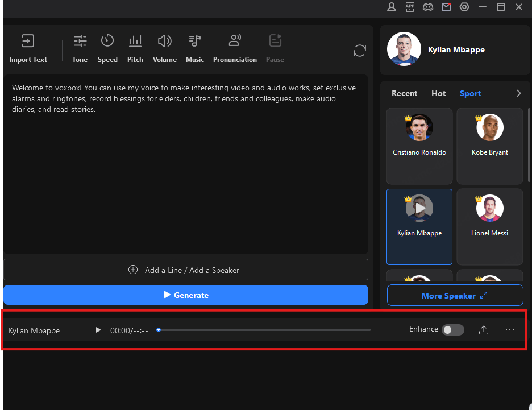Screen dimensions: 532x410
Task: Preview the Kylian Mbappe voice card
Action: pyautogui.click(x=419, y=208)
